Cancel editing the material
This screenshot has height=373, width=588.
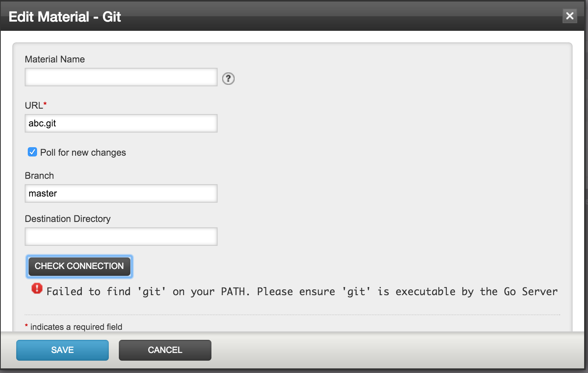coord(165,350)
